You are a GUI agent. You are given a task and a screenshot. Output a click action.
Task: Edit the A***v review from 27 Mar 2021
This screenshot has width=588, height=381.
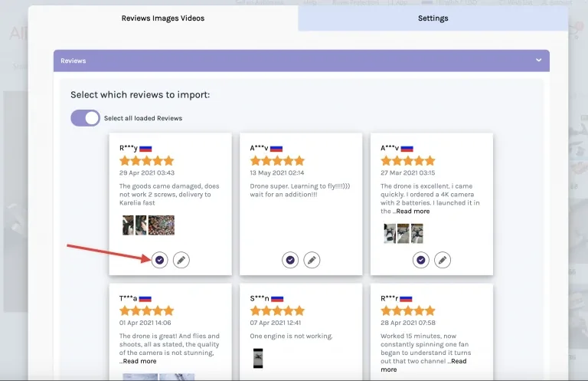pos(443,260)
